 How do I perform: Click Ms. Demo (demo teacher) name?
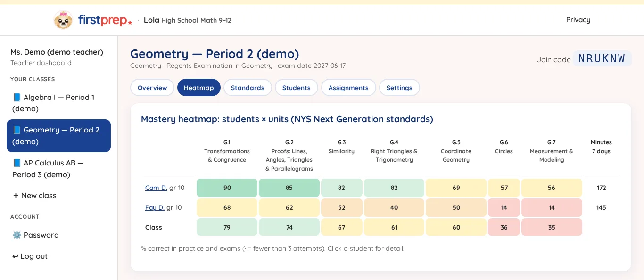[x=57, y=52]
